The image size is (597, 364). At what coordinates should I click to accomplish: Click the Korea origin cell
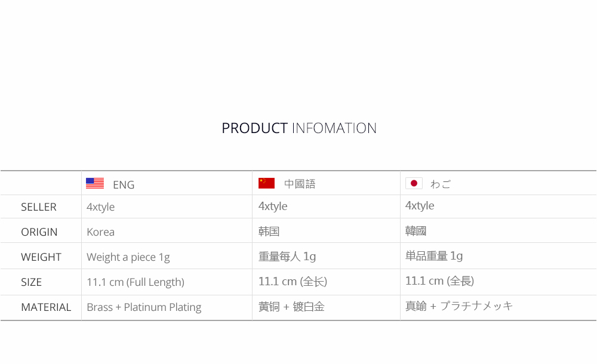coord(100,232)
